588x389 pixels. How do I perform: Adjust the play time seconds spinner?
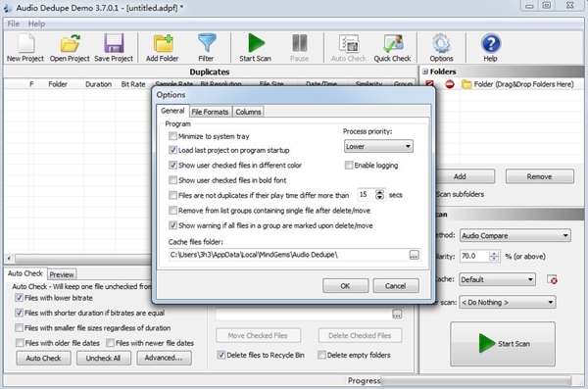click(x=380, y=195)
